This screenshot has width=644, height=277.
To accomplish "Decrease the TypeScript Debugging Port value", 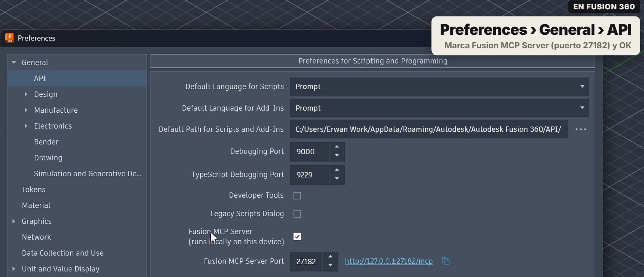I will (x=337, y=179).
